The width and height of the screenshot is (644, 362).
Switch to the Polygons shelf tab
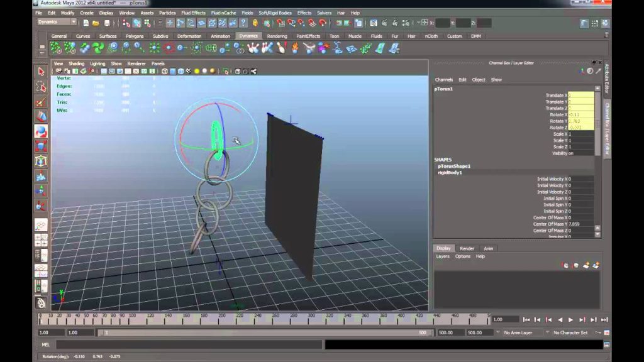tap(135, 36)
